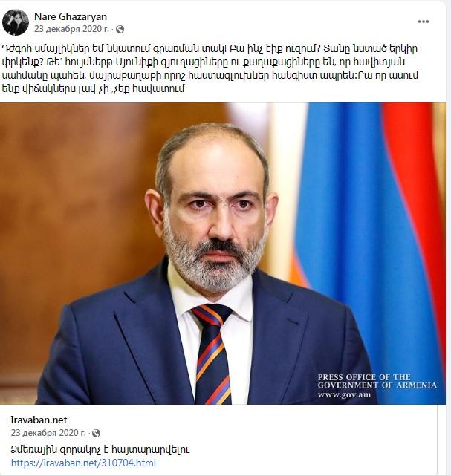Screen dimensions: 451x476
Task: Click the Armenian post text above the photo
Action: point(210,68)
